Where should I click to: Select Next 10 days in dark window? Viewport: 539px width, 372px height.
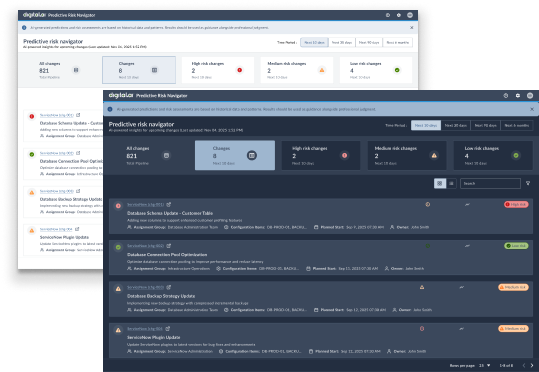pyautogui.click(x=426, y=125)
